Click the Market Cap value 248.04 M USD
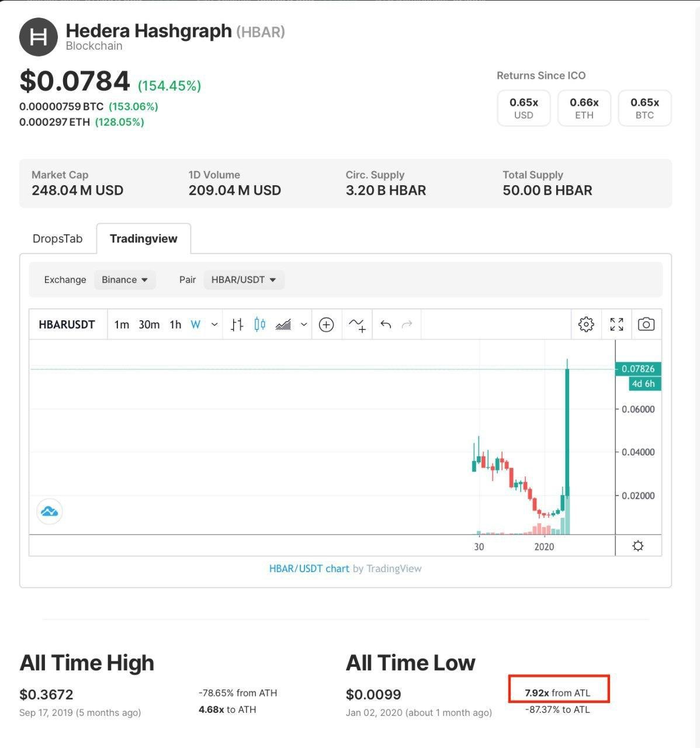The height and width of the screenshot is (748, 700). (77, 191)
